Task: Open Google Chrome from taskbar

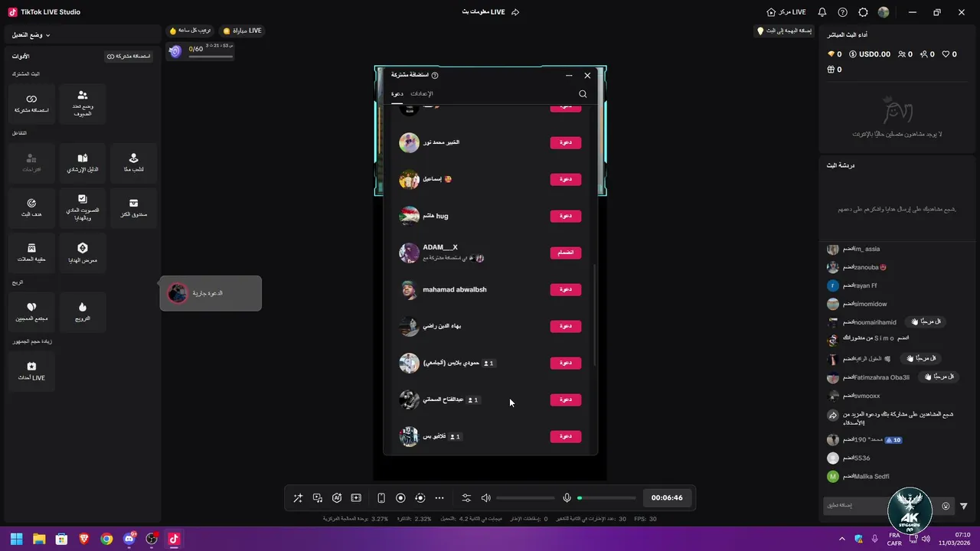Action: tap(106, 539)
